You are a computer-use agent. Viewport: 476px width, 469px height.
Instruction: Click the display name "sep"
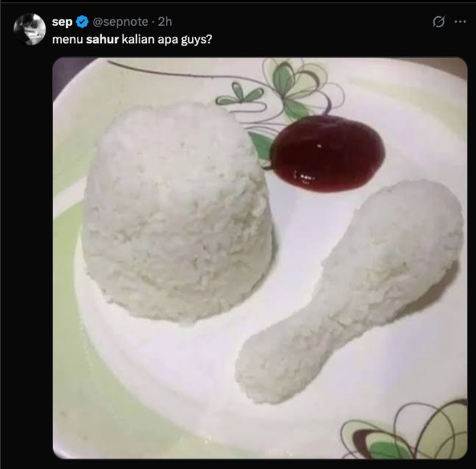pyautogui.click(x=62, y=22)
